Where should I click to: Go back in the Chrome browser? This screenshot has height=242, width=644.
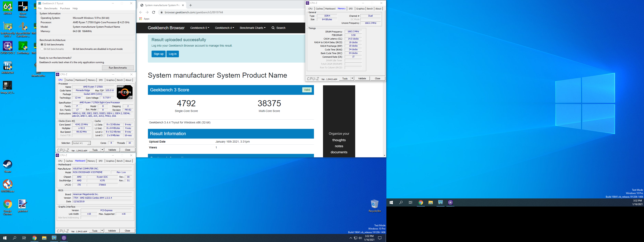(x=140, y=12)
